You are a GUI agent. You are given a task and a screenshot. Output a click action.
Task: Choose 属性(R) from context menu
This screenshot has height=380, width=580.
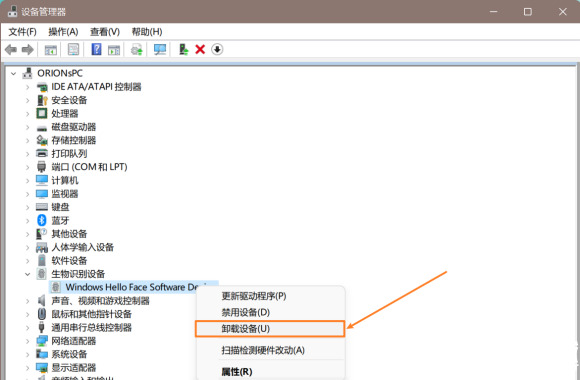[270, 371]
